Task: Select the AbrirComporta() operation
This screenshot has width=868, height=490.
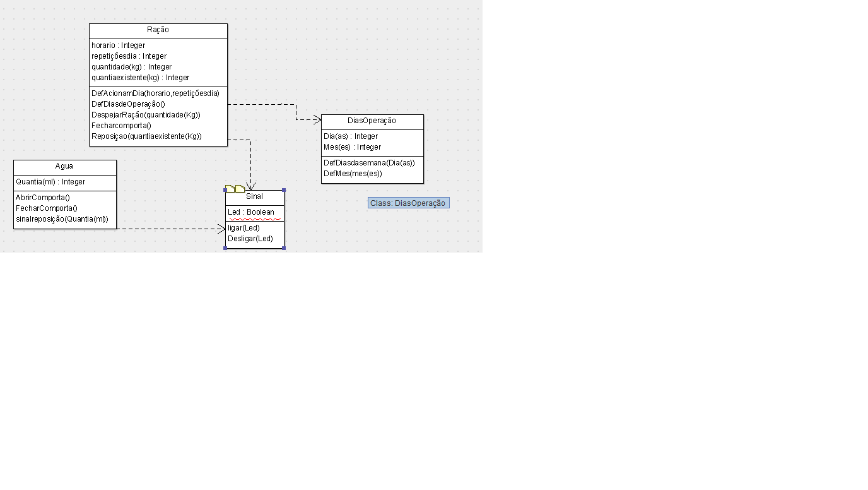Action: pyautogui.click(x=43, y=198)
